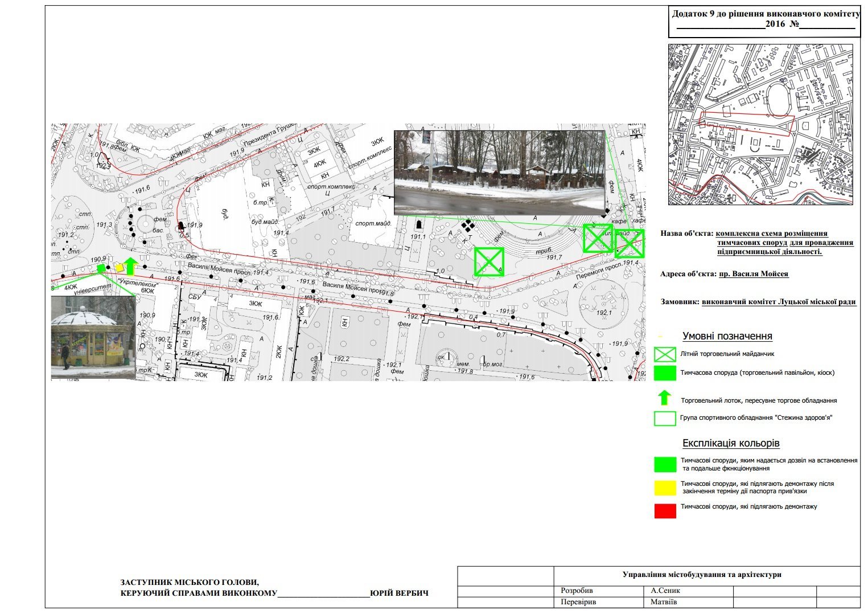Click the empty green sports equipment legend box
Viewport: 868px width, 614px height.
665,418
